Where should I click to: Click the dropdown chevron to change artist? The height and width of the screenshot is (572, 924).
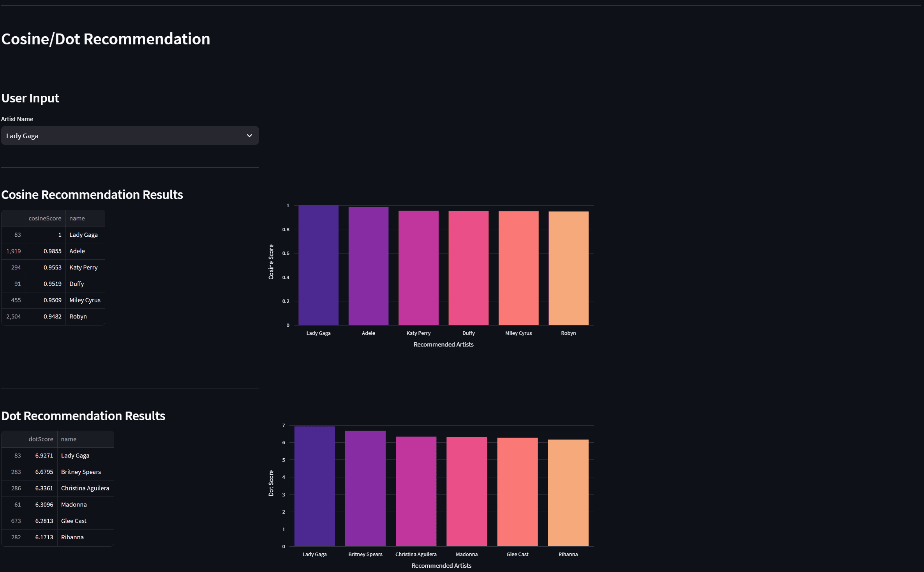point(249,136)
